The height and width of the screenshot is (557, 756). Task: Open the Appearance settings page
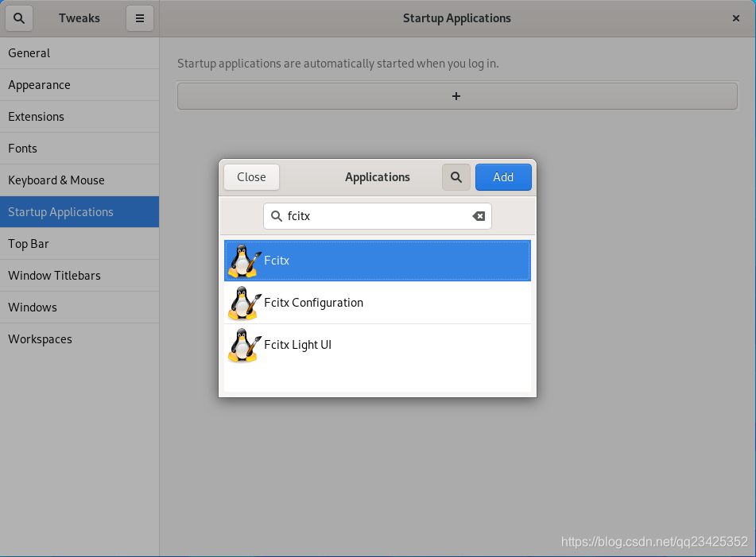tap(79, 85)
